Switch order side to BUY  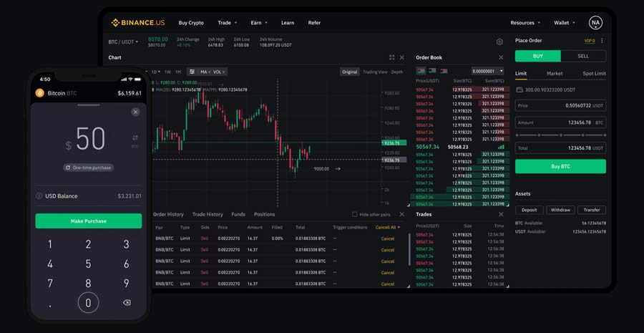(537, 56)
